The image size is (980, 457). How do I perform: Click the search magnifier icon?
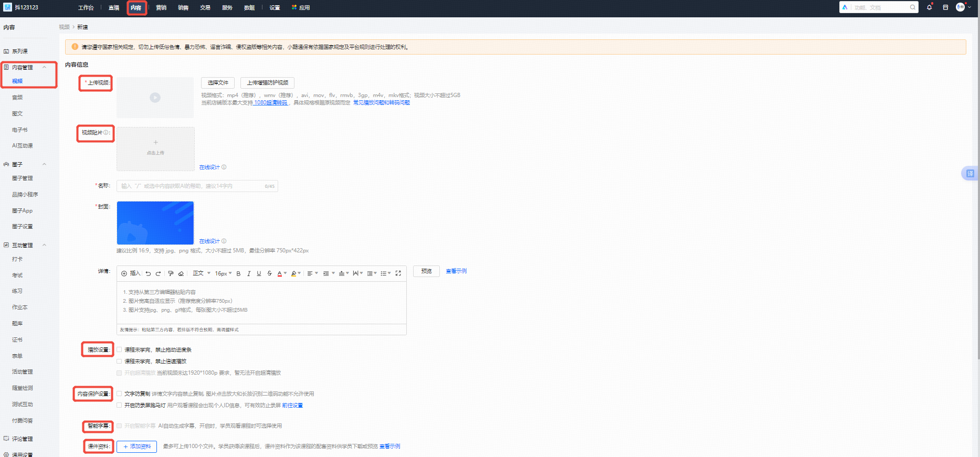point(913,7)
